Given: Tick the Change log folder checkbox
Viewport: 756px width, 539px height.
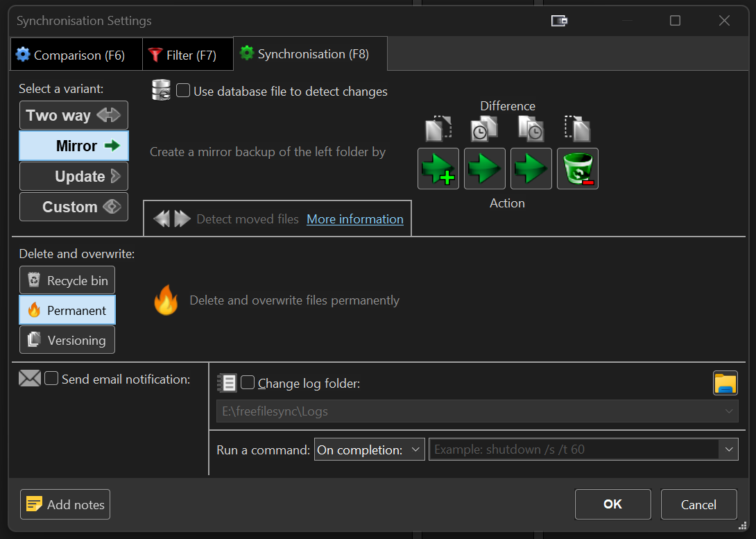Looking at the screenshot, I should (x=248, y=383).
